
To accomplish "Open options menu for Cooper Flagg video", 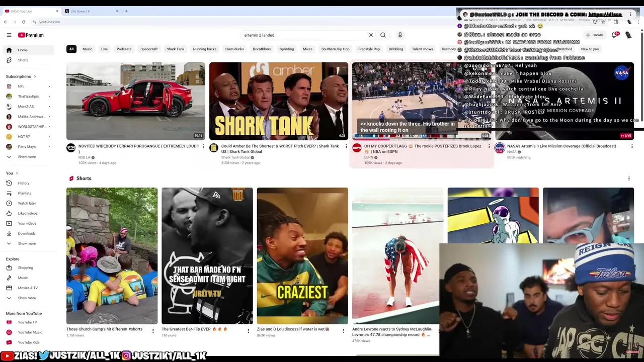I will (489, 146).
